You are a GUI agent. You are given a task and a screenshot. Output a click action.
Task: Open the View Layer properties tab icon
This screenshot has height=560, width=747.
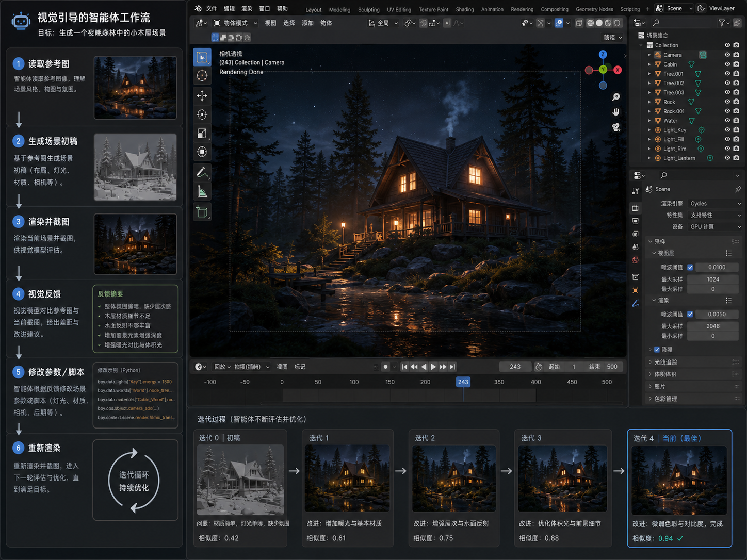(x=636, y=234)
